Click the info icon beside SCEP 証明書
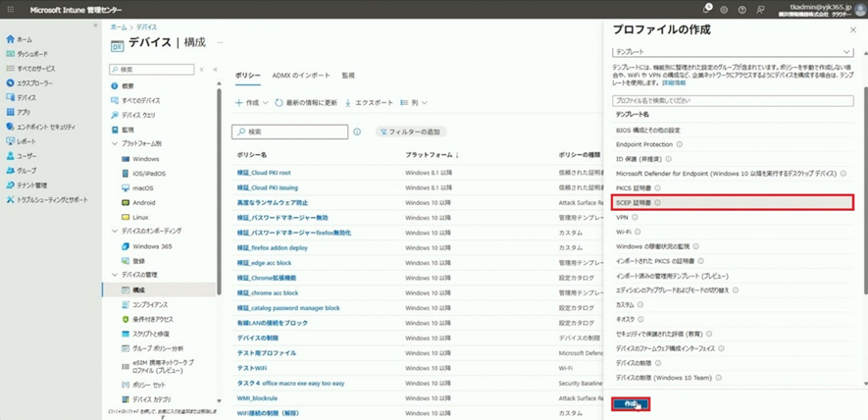868x420 pixels. tap(658, 203)
